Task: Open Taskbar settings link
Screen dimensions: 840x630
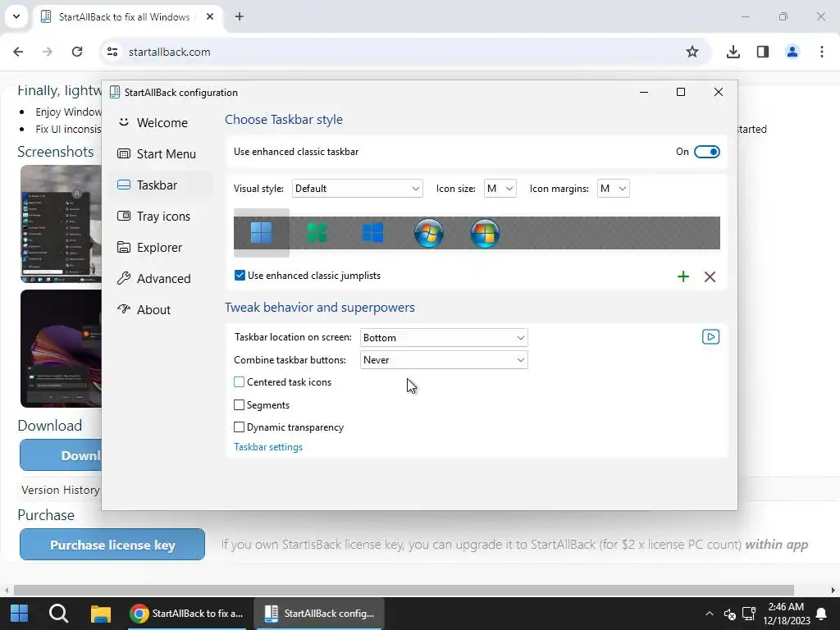Action: click(268, 447)
